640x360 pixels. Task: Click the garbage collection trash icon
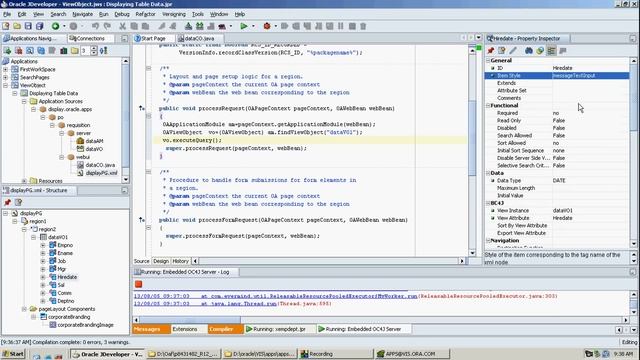[363, 26]
